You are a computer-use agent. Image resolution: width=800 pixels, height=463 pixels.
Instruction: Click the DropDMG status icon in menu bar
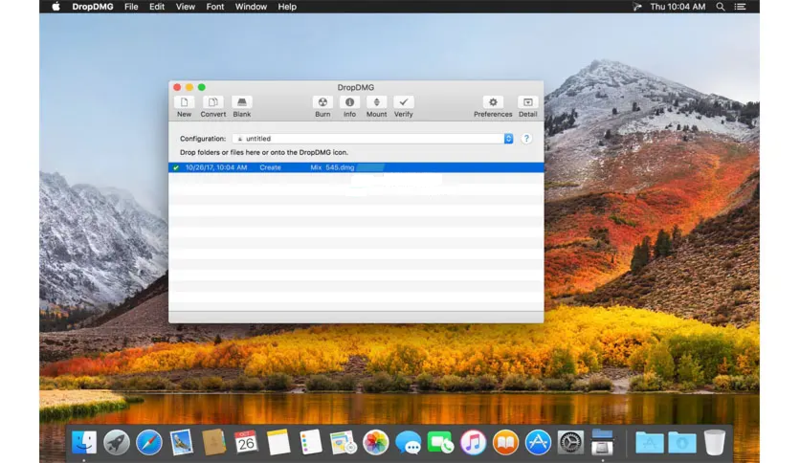[x=637, y=7]
